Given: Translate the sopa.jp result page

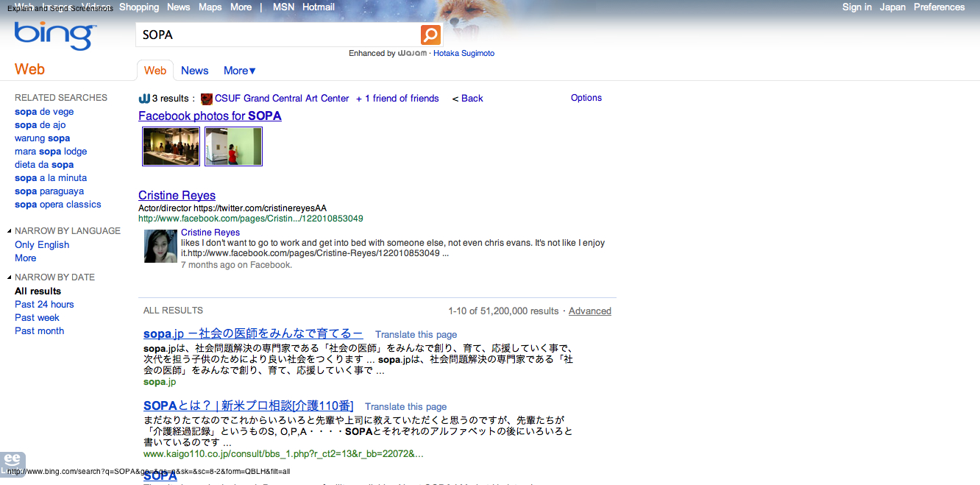Looking at the screenshot, I should [x=416, y=335].
